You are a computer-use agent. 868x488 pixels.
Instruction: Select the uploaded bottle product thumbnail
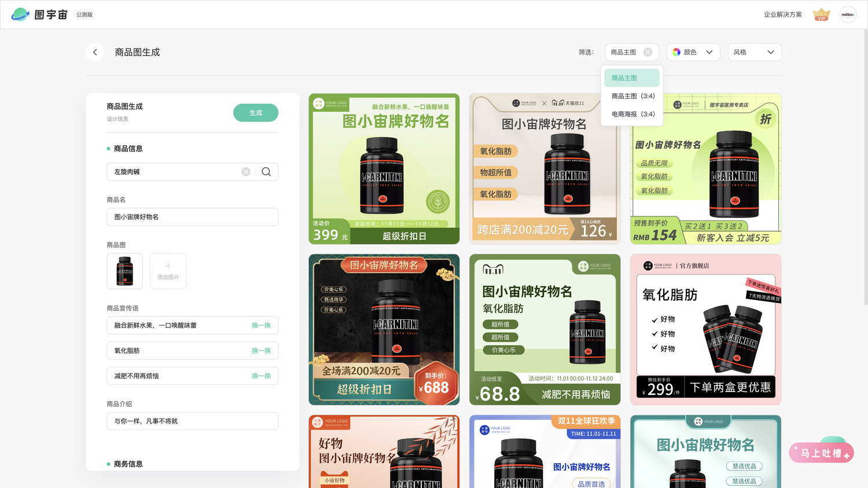point(125,271)
